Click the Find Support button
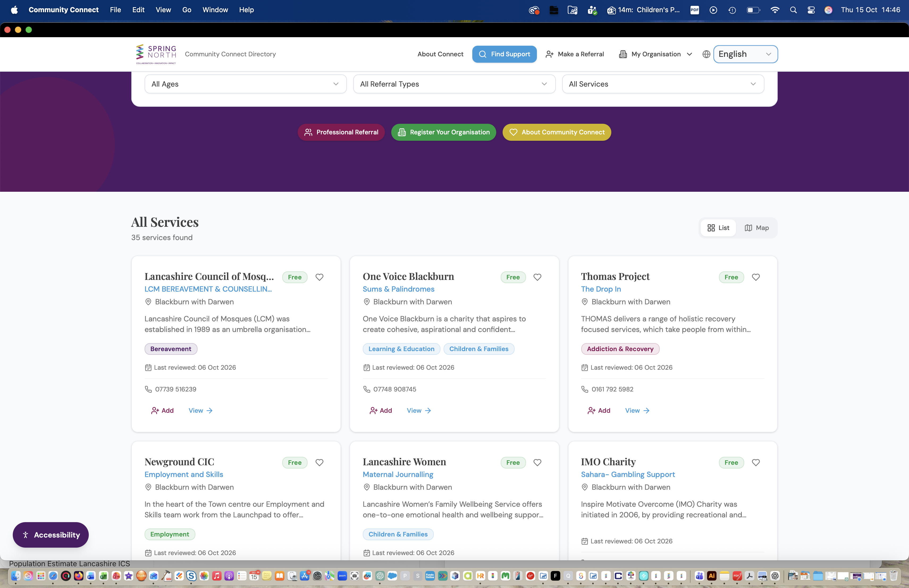 tap(504, 54)
